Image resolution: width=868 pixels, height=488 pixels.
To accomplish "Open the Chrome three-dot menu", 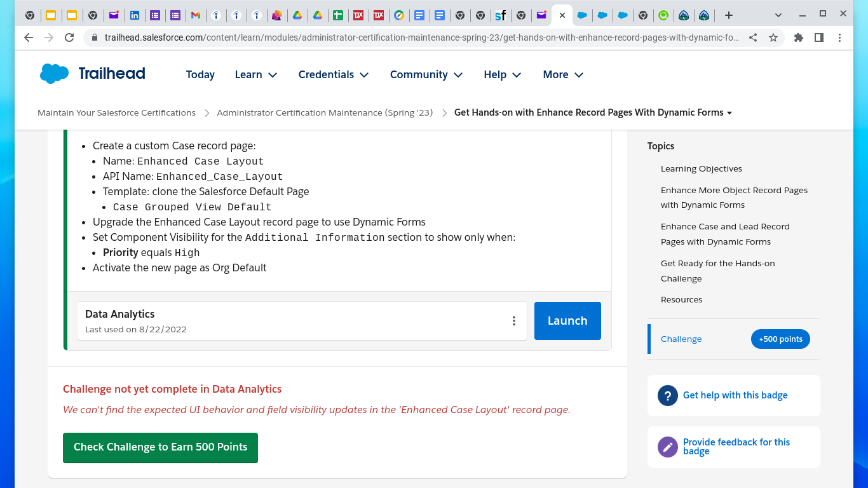I will [840, 37].
